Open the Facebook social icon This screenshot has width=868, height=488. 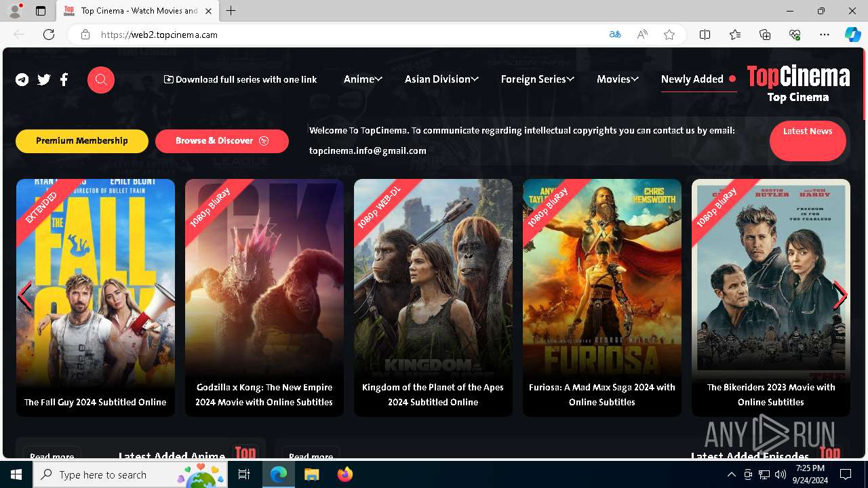point(64,80)
